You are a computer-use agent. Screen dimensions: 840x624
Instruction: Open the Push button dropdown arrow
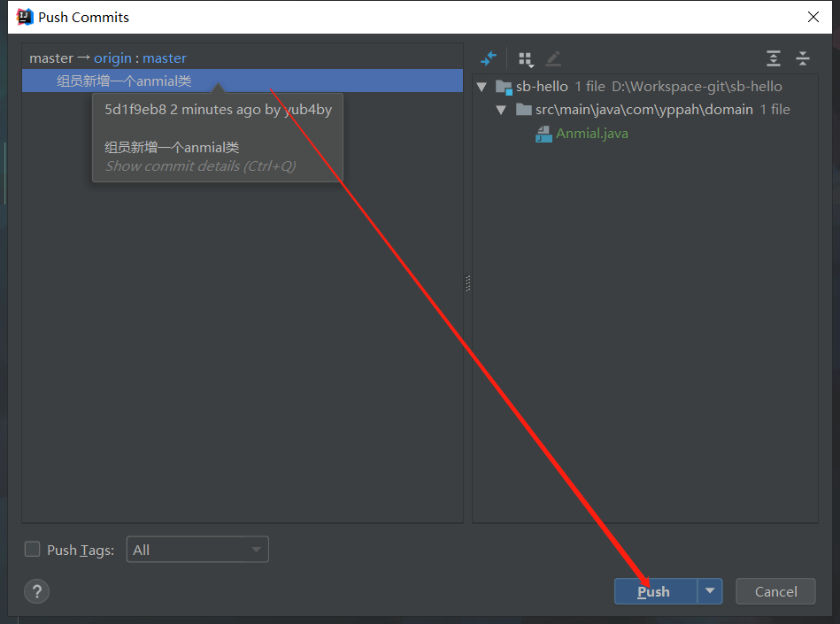tap(710, 591)
